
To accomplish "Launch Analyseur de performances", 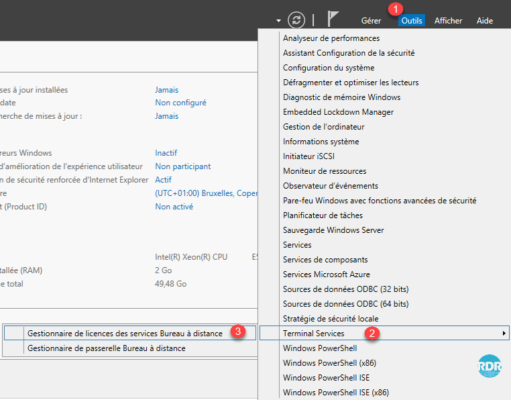I will [331, 38].
